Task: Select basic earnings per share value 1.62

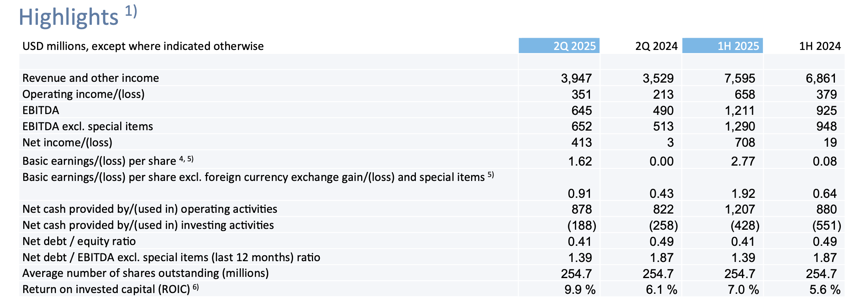Action: pos(580,161)
